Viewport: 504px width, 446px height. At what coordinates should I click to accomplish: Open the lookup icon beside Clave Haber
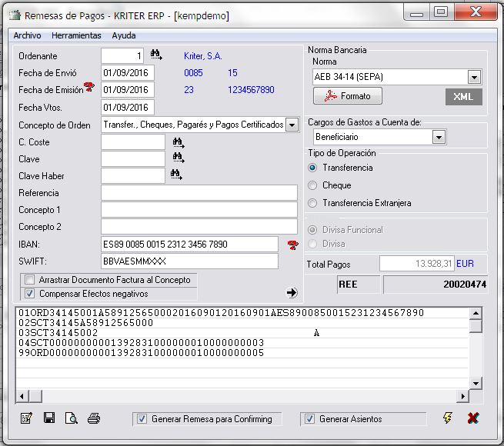[x=176, y=175]
